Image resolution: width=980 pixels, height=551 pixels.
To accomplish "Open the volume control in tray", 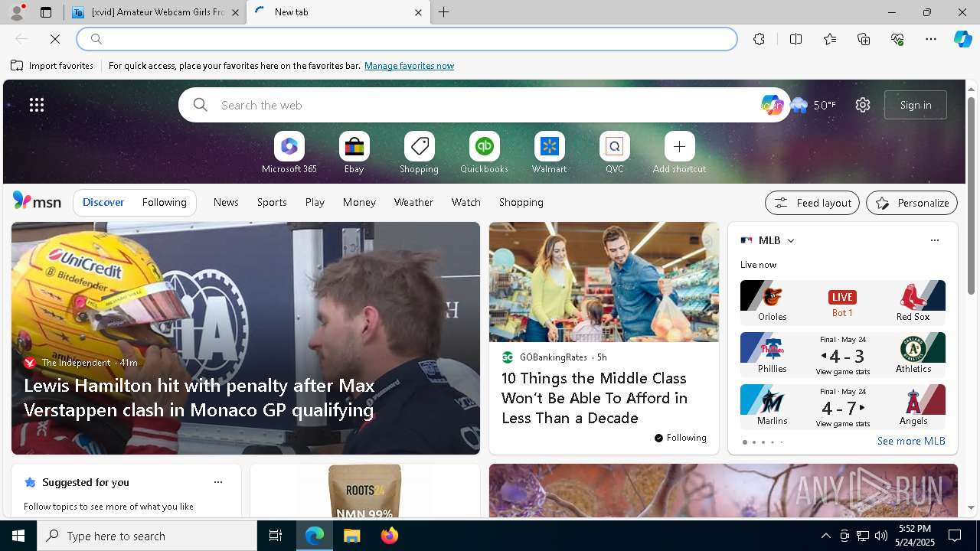I will pyautogui.click(x=881, y=536).
